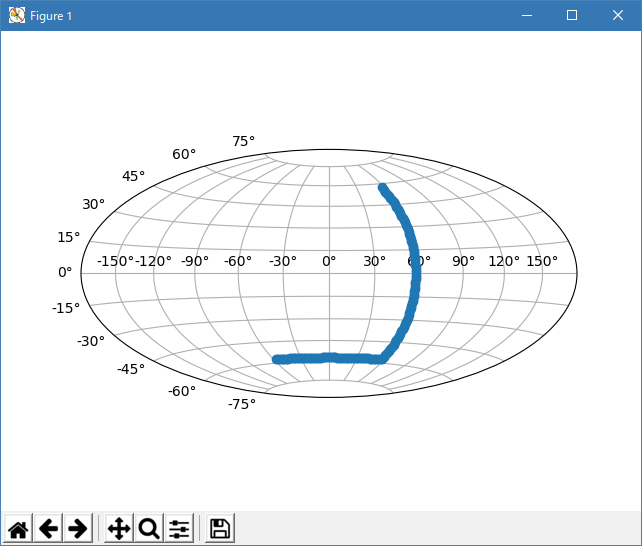Toggle the Pan/move axes tool
The height and width of the screenshot is (546, 642).
coord(119,528)
